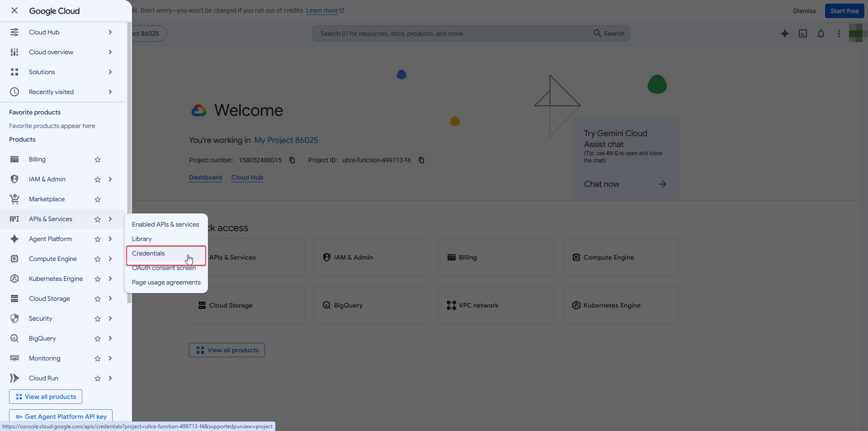868x431 pixels.
Task: Select the BigQuery icon in sidebar
Action: [x=14, y=338]
